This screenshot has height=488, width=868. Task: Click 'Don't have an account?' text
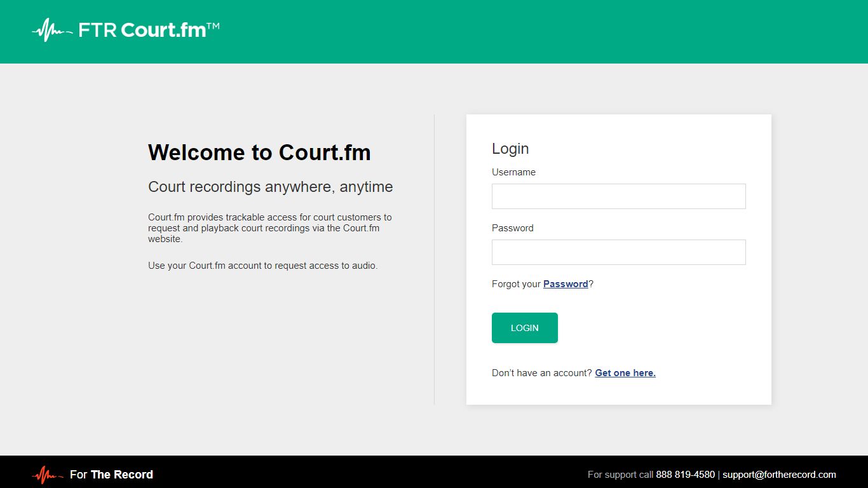[x=542, y=373]
